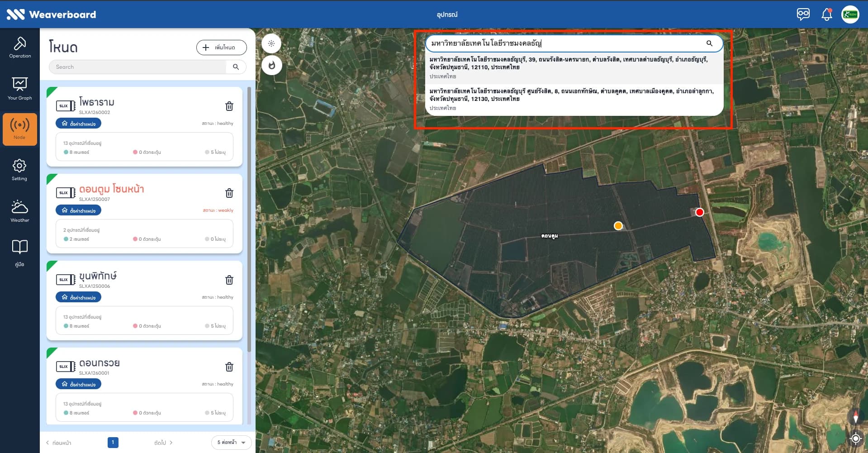Set location for โพธาราม node
The height and width of the screenshot is (453, 868).
[x=79, y=124]
